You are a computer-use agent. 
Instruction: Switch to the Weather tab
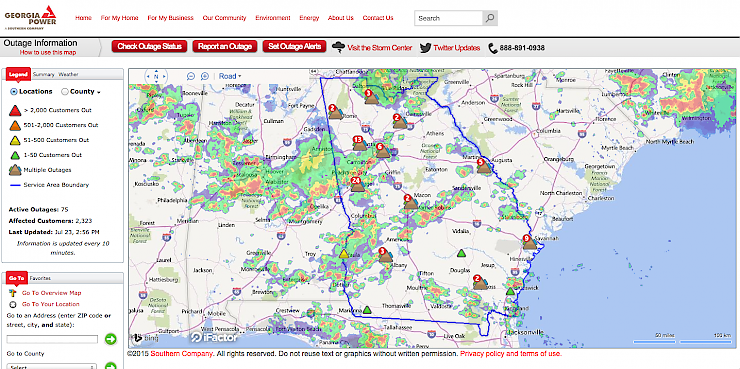68,75
